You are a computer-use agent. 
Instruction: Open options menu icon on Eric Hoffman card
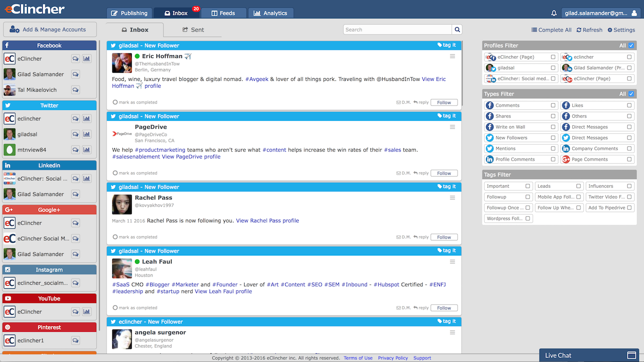pyautogui.click(x=452, y=56)
